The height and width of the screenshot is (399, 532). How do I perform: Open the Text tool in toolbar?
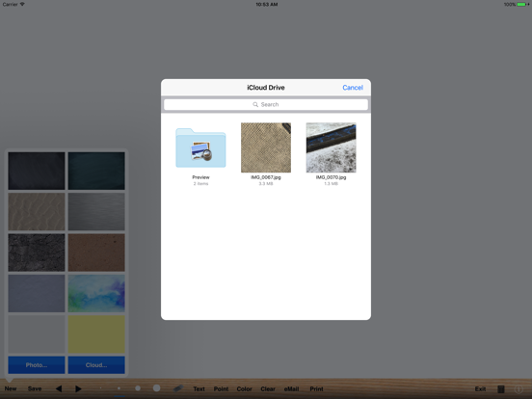[199, 388]
